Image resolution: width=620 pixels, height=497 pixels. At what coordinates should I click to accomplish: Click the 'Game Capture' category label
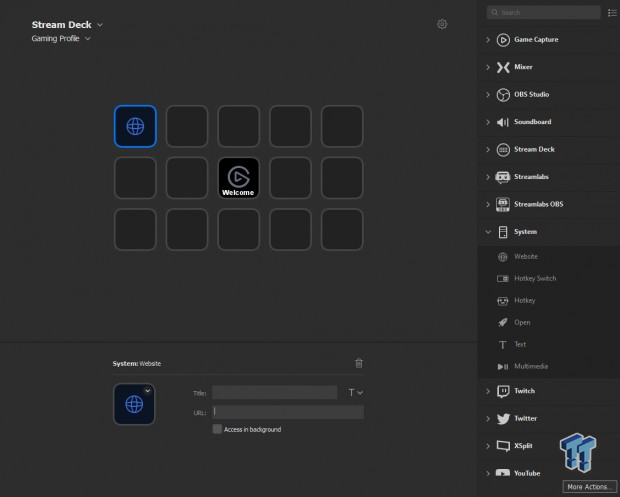[x=536, y=40]
